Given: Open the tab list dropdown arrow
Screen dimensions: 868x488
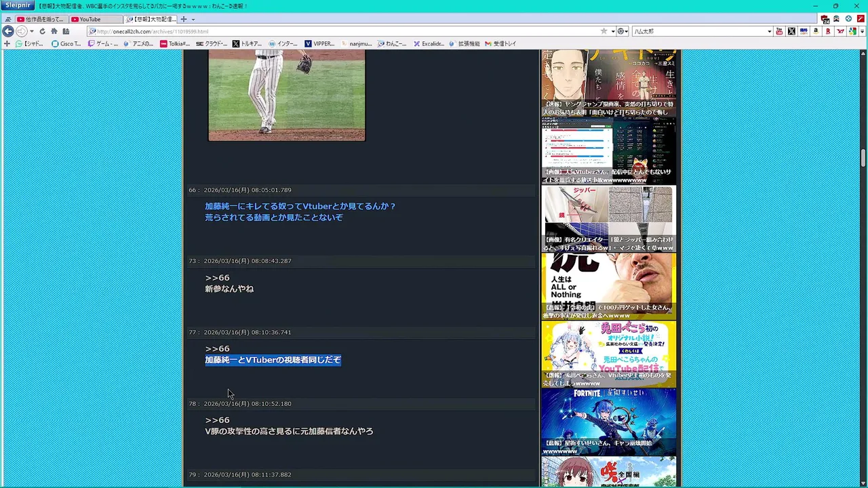Looking at the screenshot, I should (193, 19).
